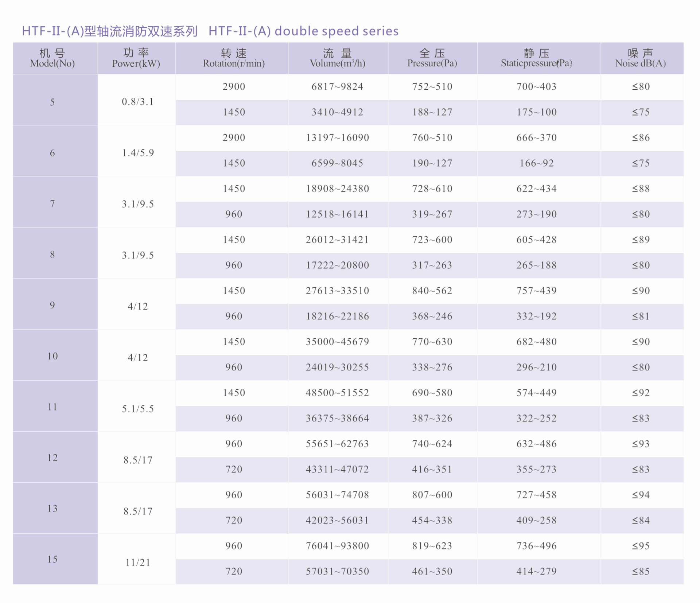700x603 pixels.
Task: Click power value 5.1/5.5
Action: tap(138, 409)
